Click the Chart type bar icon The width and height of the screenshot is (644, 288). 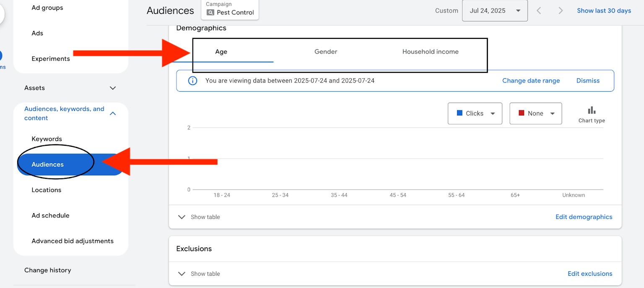[x=591, y=111]
